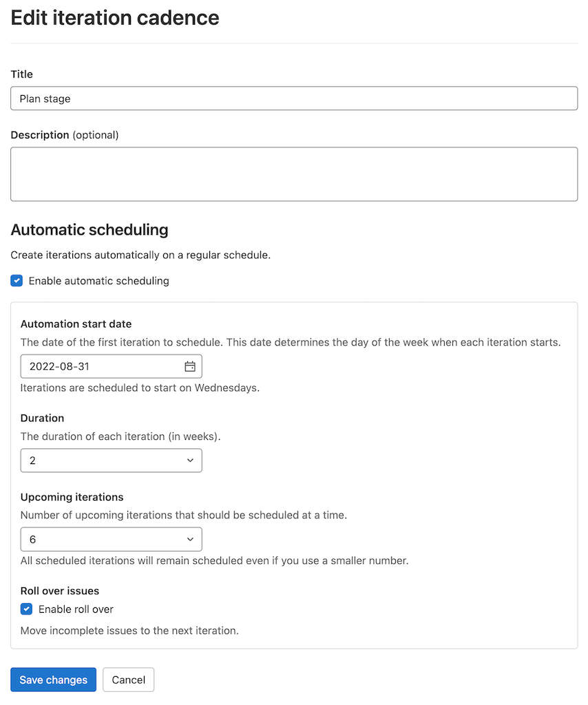This screenshot has width=588, height=705.
Task: Click the Enable automatic scheduling label text
Action: click(x=99, y=280)
